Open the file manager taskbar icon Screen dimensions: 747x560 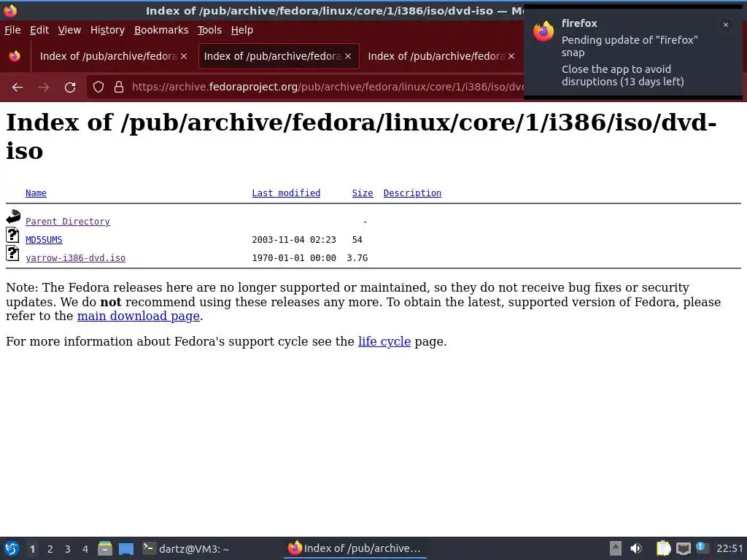click(x=105, y=549)
